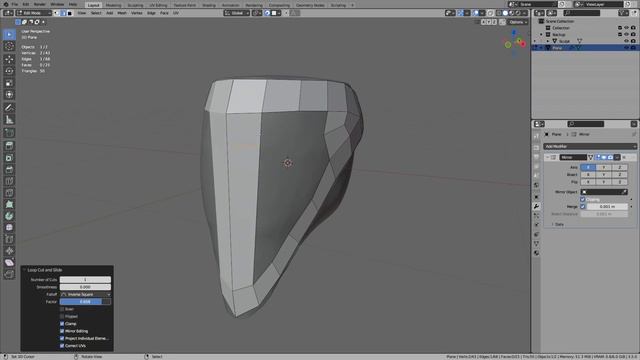Toggle X-Ray view button

[491, 13]
